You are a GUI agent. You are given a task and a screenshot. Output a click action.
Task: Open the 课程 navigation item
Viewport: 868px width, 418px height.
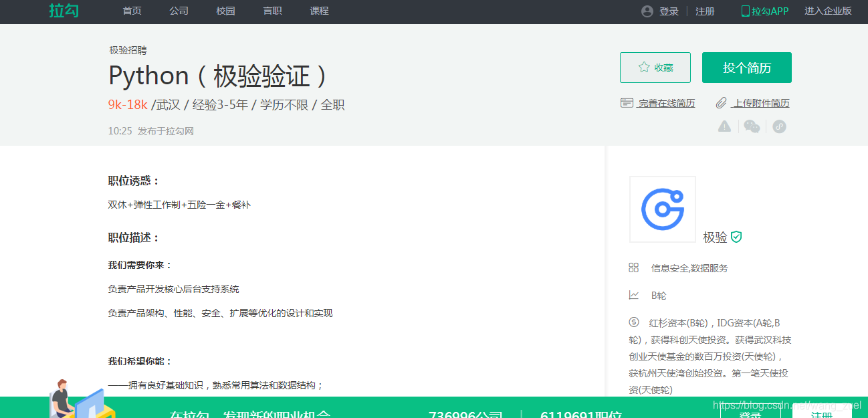click(x=320, y=11)
